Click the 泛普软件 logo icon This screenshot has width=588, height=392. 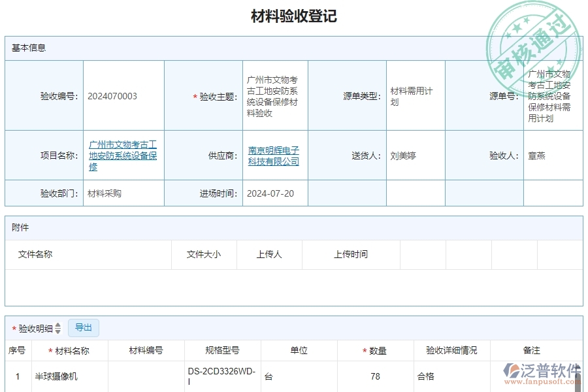(510, 369)
